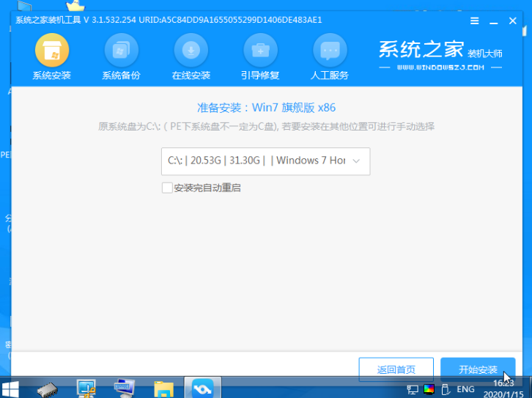The width and height of the screenshot is (532, 398).
Task: Close the 系统之家装机工具 window
Action: [x=513, y=21]
